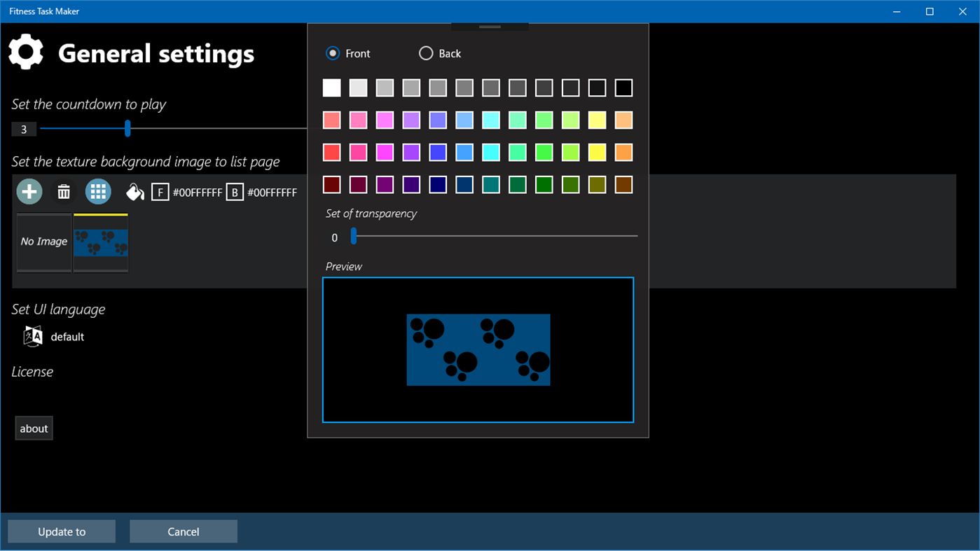Image resolution: width=980 pixels, height=551 pixels.
Task: Pick the dark olive color swatch
Action: (597, 184)
